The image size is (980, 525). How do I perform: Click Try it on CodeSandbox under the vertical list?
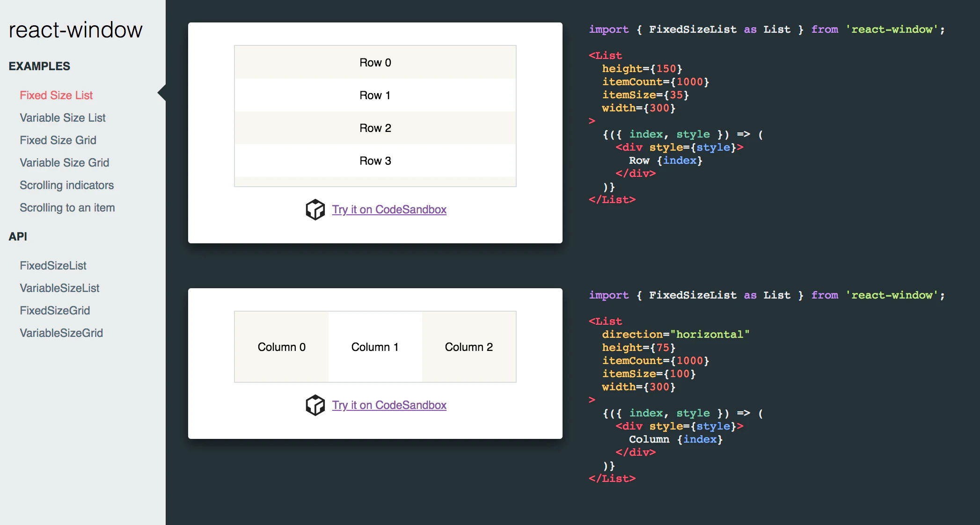[x=389, y=210]
